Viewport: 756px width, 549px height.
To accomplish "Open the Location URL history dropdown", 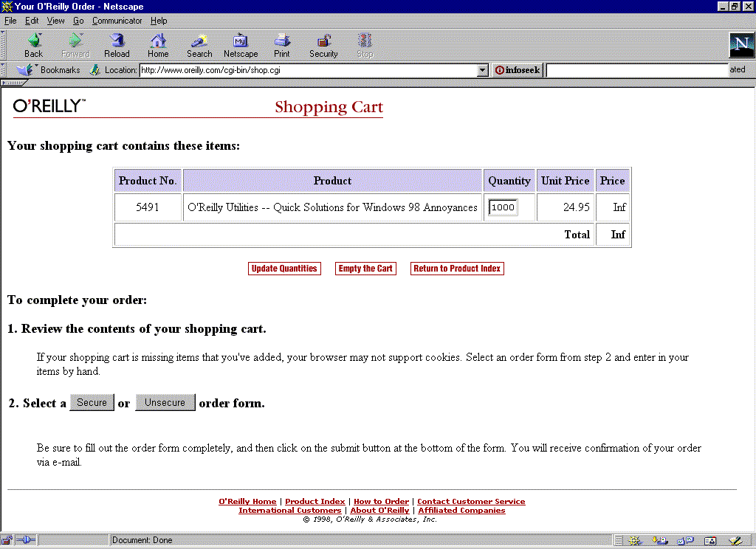I will click(483, 70).
